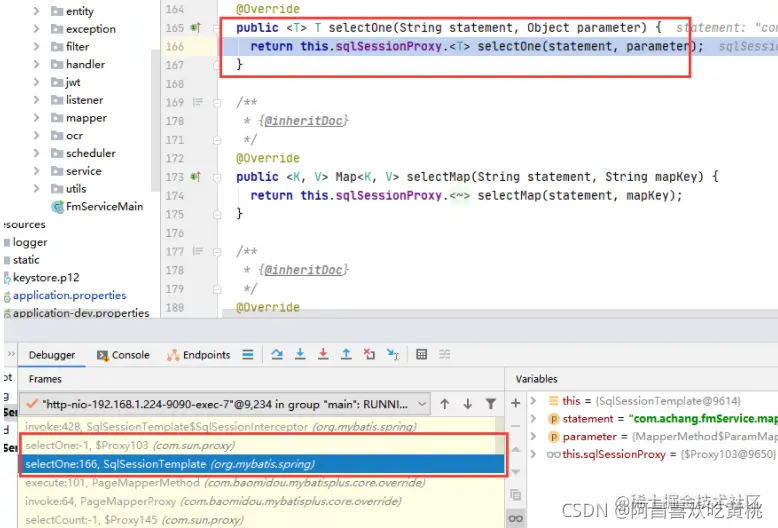This screenshot has height=528, width=778.
Task: Click the Step Over debugger icon
Action: [x=277, y=354]
